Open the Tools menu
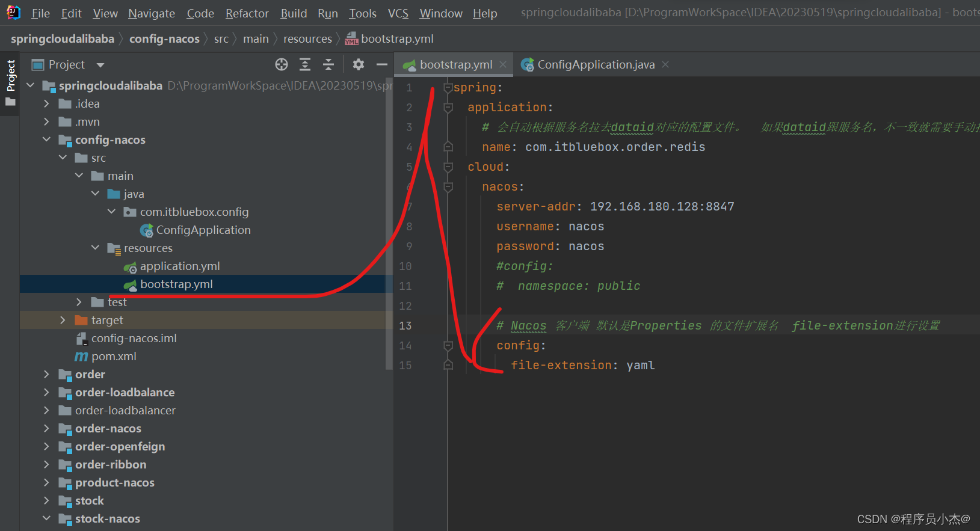The width and height of the screenshot is (980, 531). pyautogui.click(x=363, y=13)
